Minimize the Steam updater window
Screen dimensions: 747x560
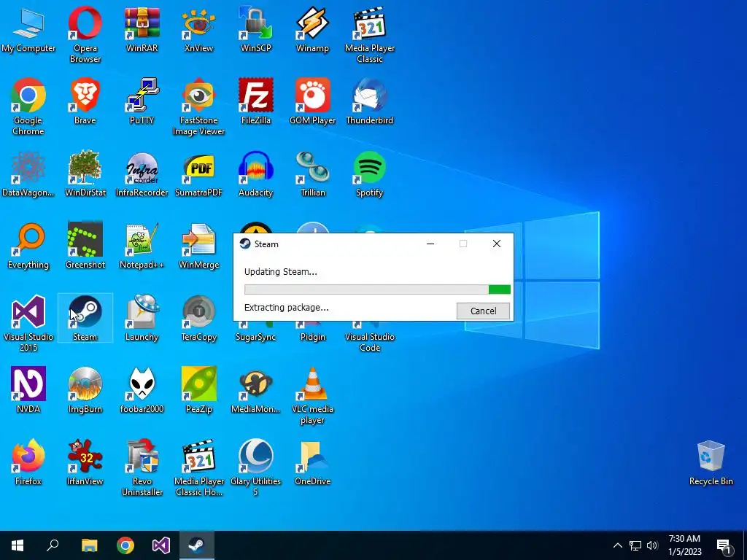(430, 244)
